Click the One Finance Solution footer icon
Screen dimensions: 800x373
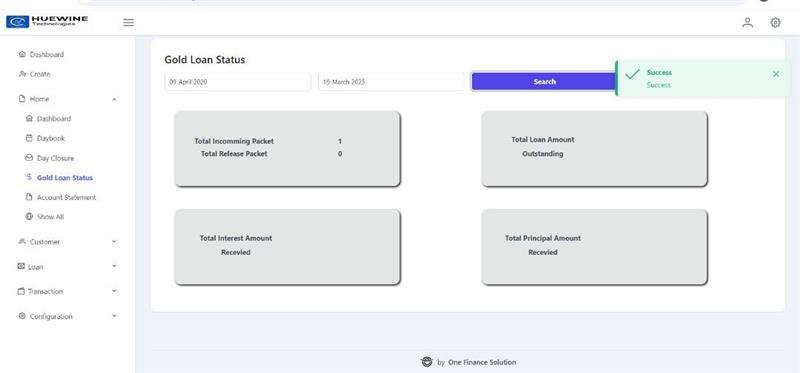[427, 362]
